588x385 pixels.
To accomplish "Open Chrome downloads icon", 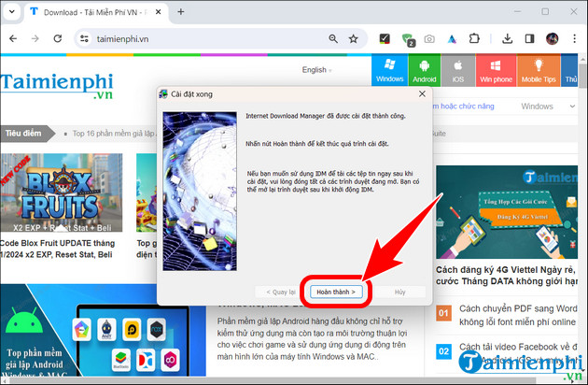I will (x=507, y=38).
